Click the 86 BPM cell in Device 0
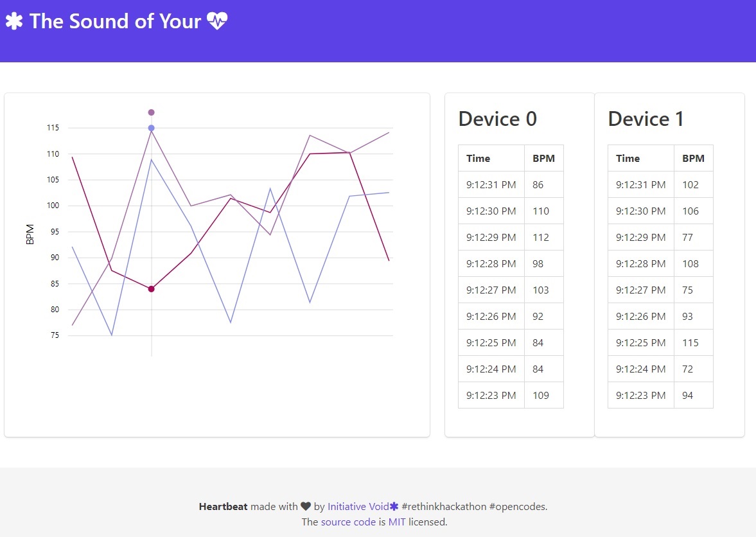This screenshot has height=537, width=756. [x=544, y=184]
